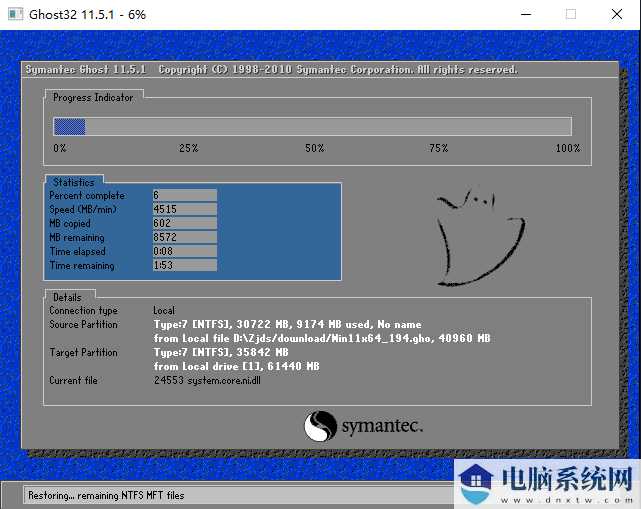Click the 'Ghost32 11.5.1 - 6%' window title
The image size is (641, 509).
click(87, 15)
